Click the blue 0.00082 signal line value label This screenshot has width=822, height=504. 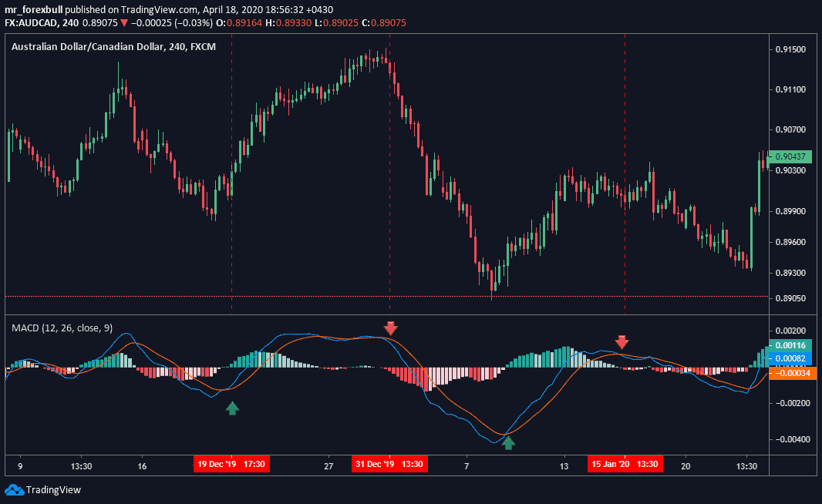coord(791,358)
